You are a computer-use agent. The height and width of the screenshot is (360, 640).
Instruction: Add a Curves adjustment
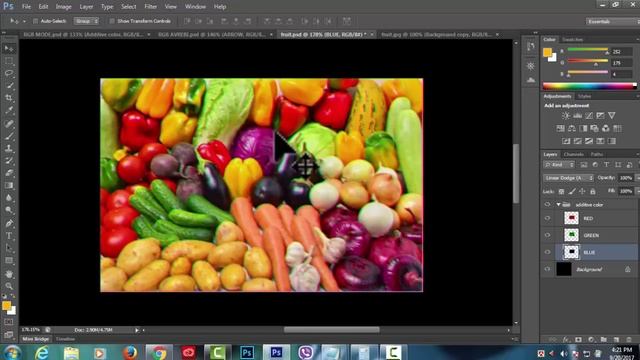pos(589,116)
